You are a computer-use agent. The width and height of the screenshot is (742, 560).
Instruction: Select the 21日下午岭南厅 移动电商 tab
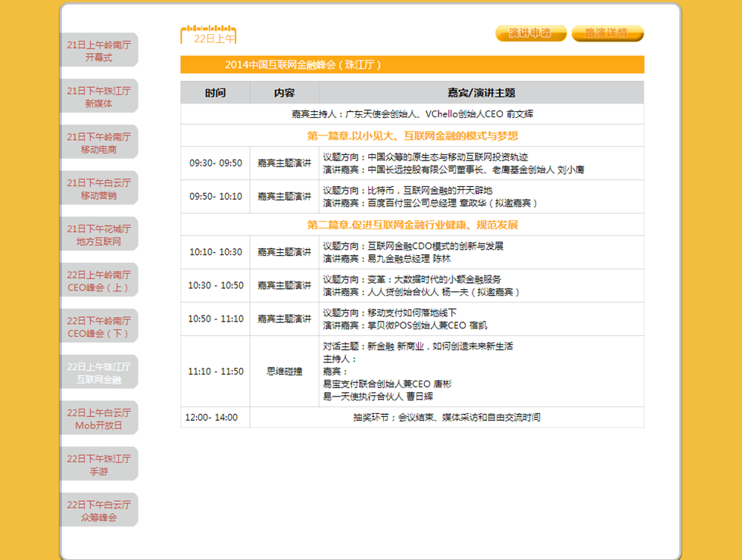click(x=99, y=142)
